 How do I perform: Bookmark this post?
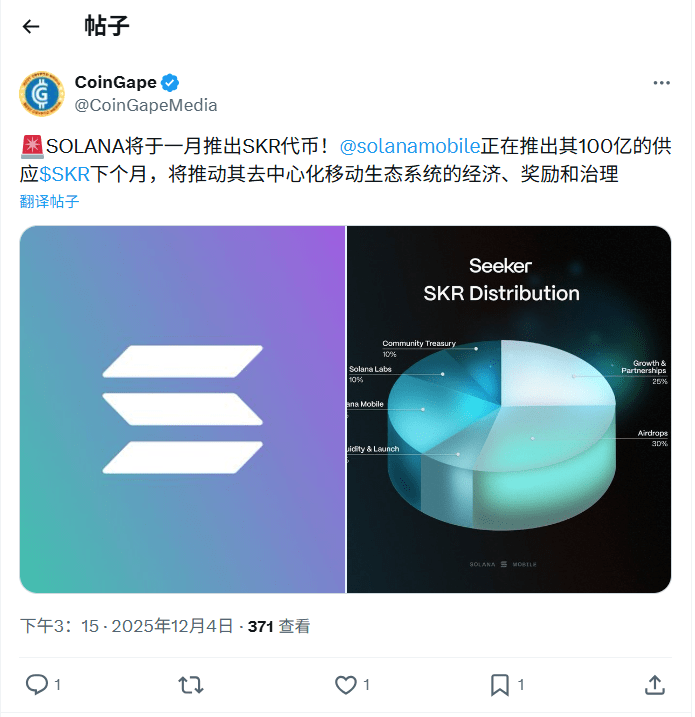point(500,685)
